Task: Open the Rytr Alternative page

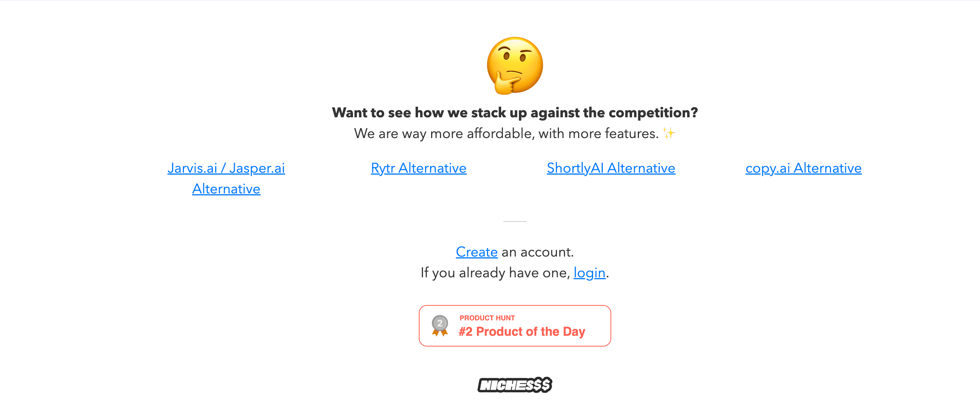Action: coord(419,168)
